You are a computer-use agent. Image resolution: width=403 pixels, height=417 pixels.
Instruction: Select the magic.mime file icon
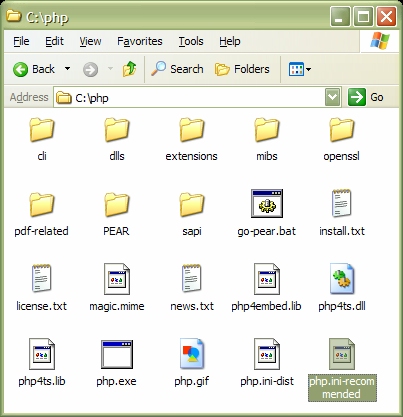click(117, 279)
